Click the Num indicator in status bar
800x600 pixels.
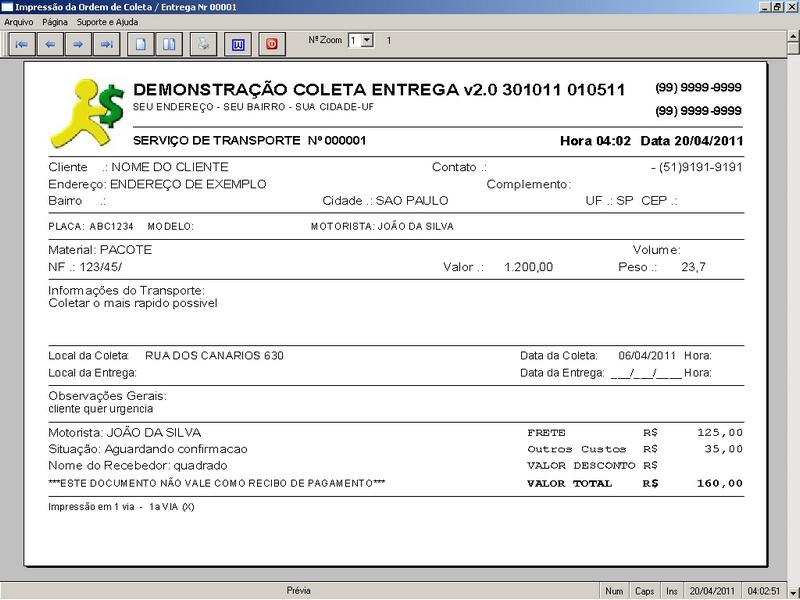[x=614, y=591]
